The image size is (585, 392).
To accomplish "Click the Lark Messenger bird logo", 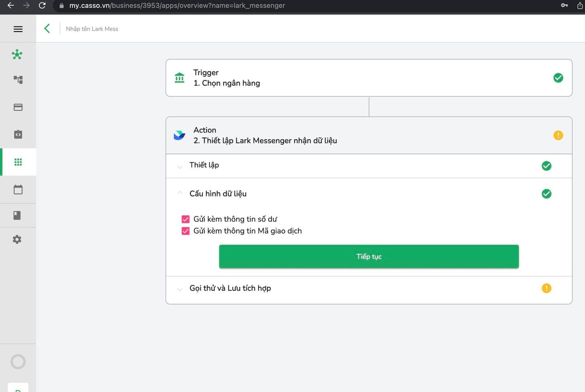I will click(180, 135).
